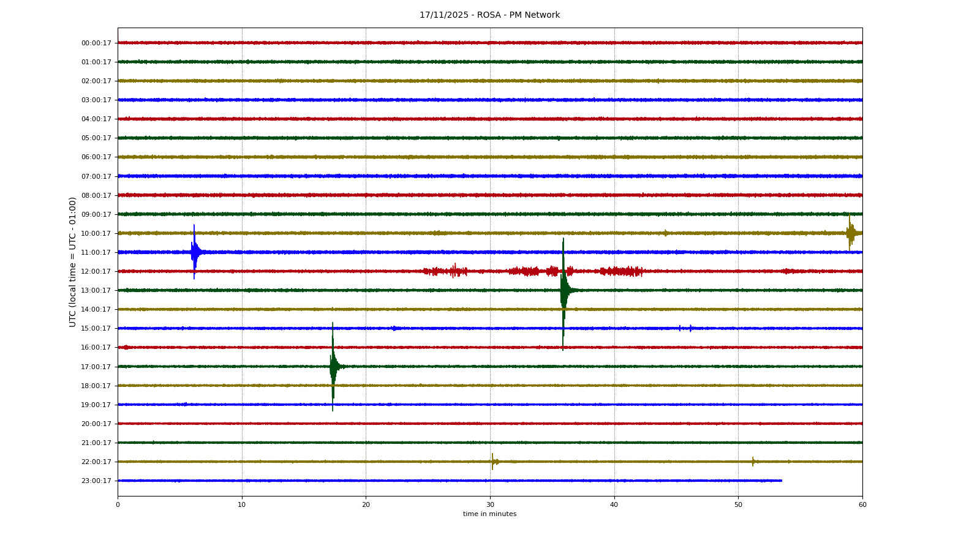Screen dimensions: 980x551
Task: Select the '12:00:17' row label
Action: (x=96, y=272)
